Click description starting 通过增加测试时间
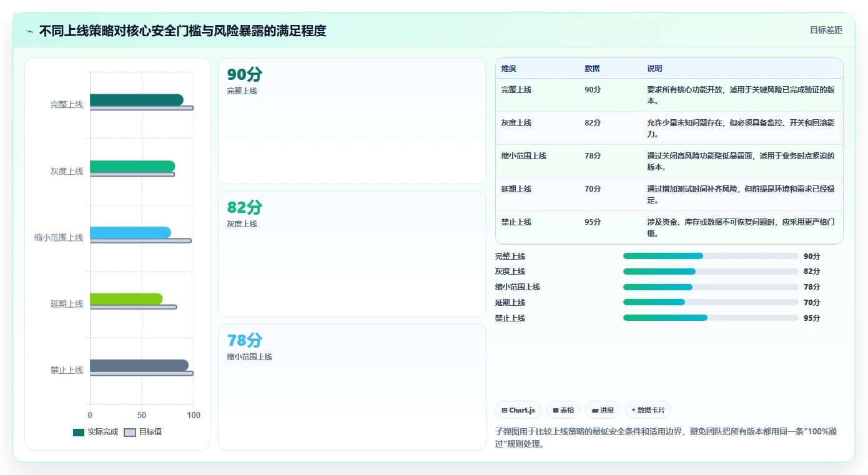The width and height of the screenshot is (868, 475). point(741,195)
